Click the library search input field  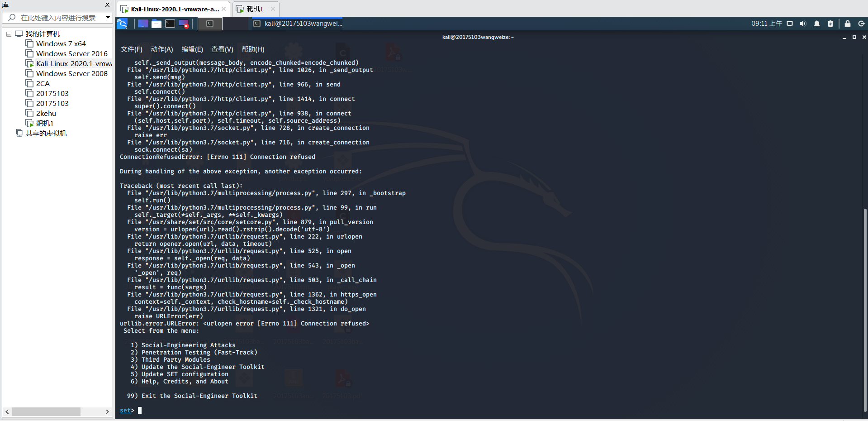pyautogui.click(x=58, y=18)
